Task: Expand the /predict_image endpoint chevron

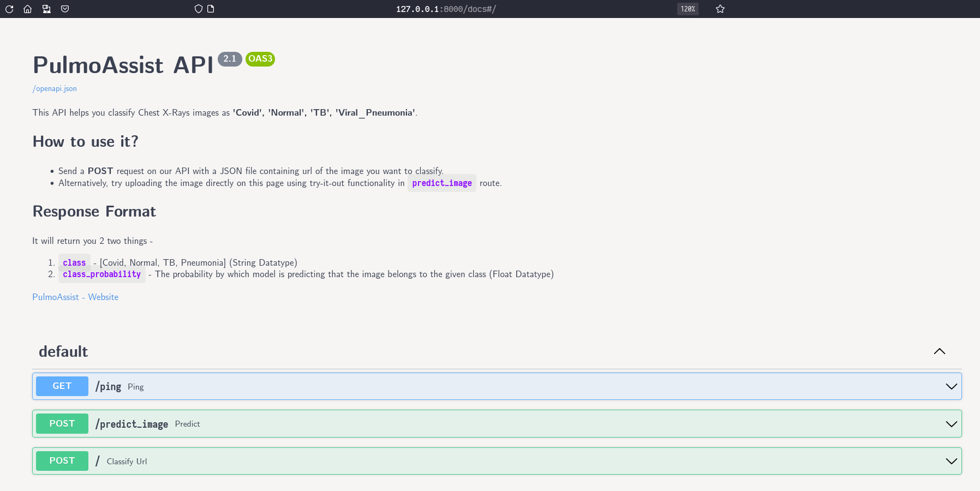Action: click(x=951, y=424)
